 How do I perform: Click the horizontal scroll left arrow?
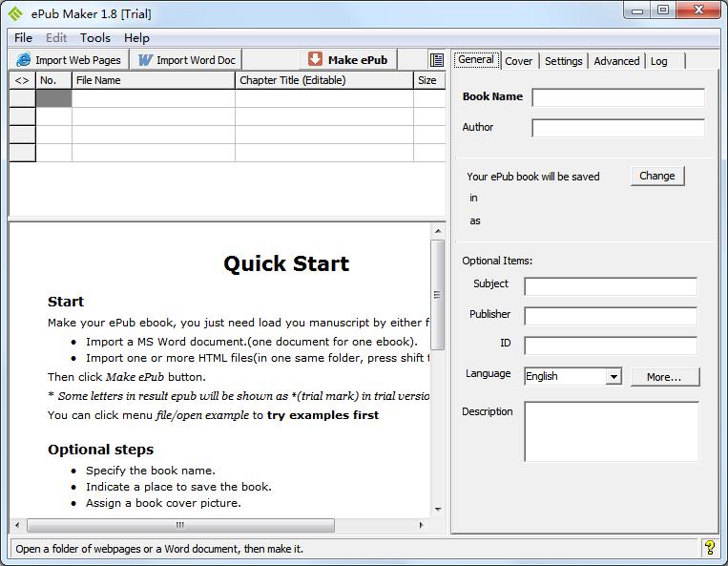click(17, 525)
